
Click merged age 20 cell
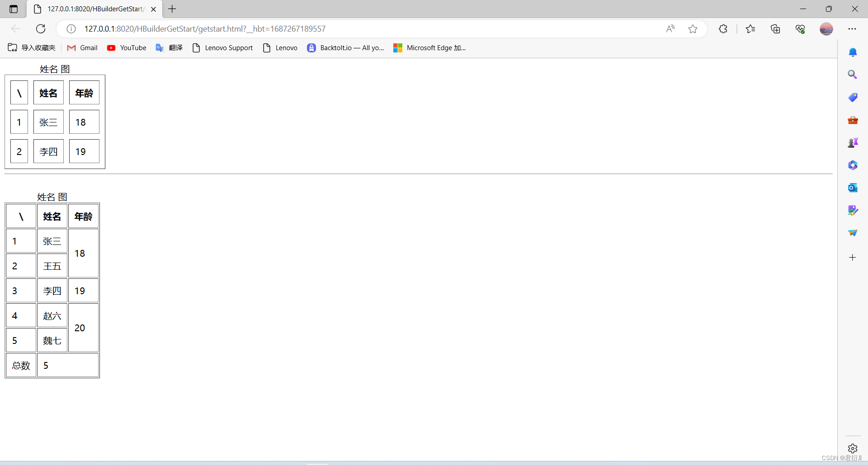84,328
